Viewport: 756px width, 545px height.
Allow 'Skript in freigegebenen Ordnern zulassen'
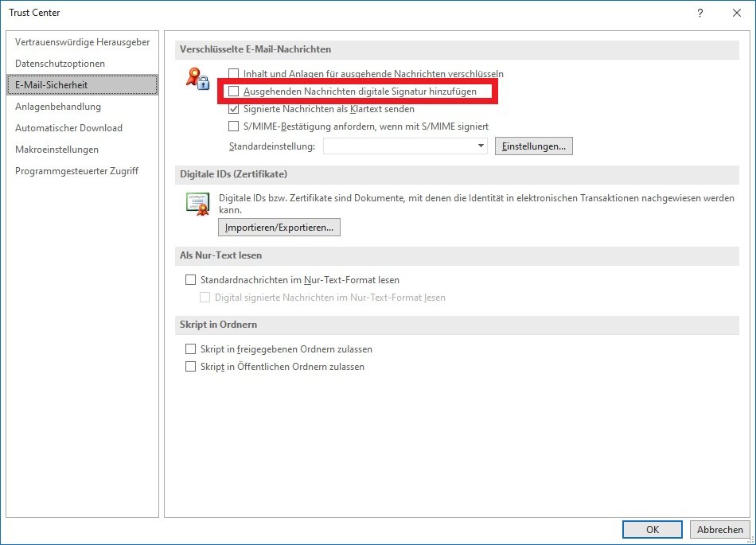(190, 348)
